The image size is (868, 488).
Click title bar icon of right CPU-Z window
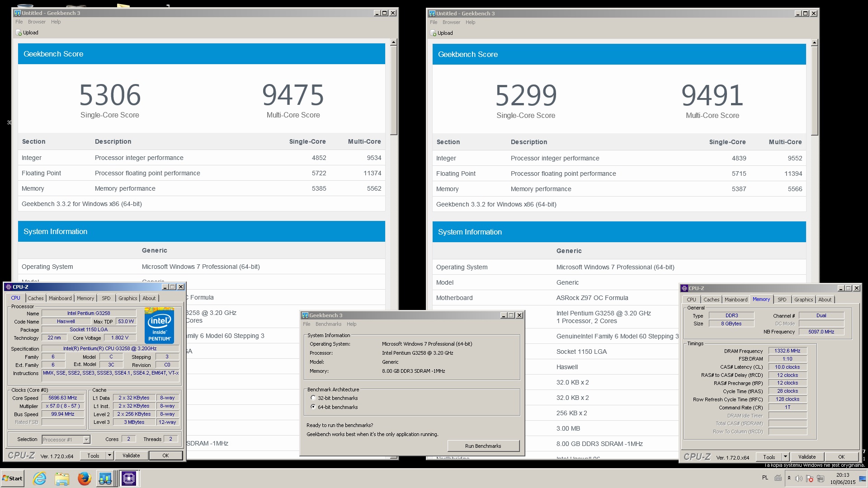[x=684, y=288]
